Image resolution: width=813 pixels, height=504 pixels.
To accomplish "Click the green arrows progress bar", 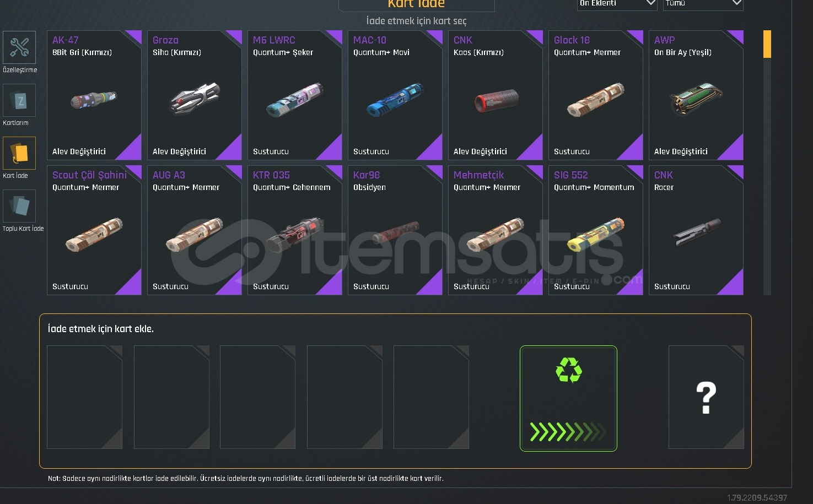I will 568,432.
